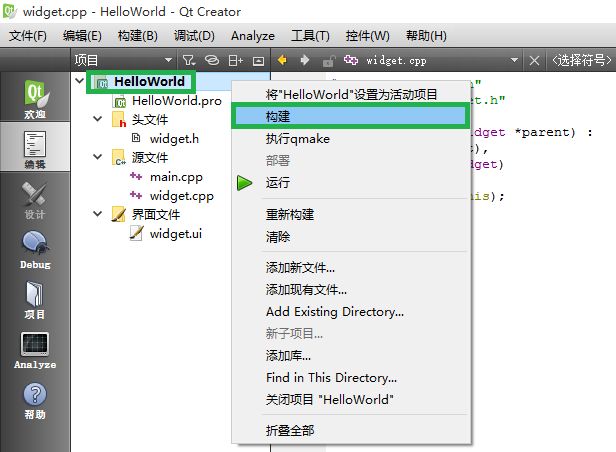Open the 文件(F) menu
The height and width of the screenshot is (452, 616).
(x=28, y=36)
